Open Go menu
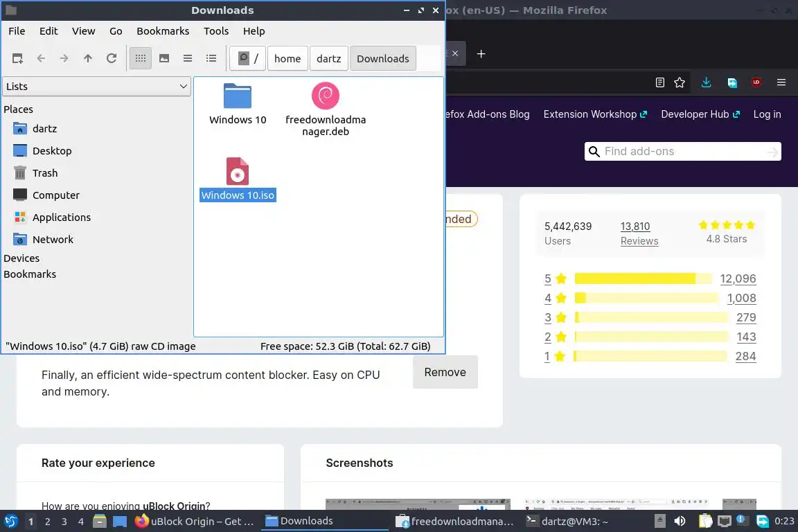The width and height of the screenshot is (798, 532). (116, 31)
